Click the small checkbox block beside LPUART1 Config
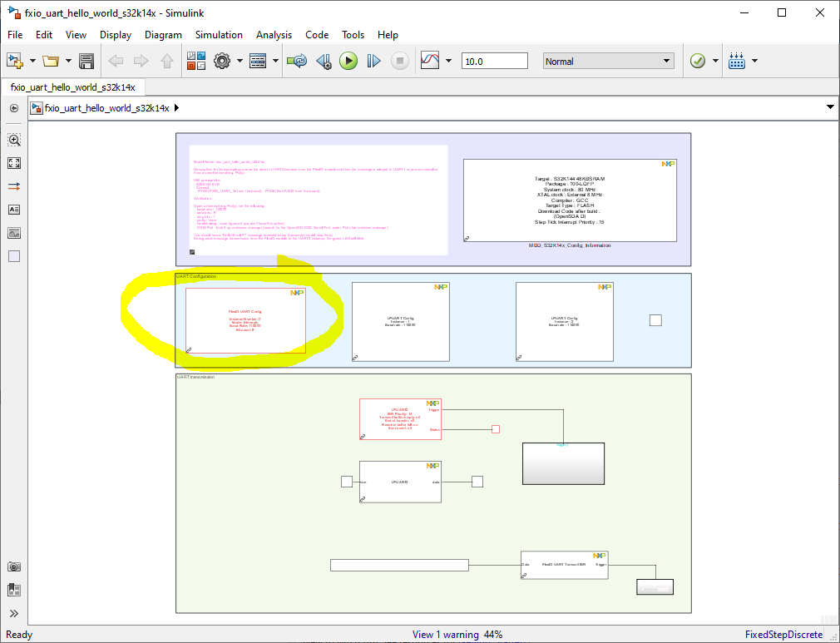This screenshot has width=840, height=643. pos(655,319)
